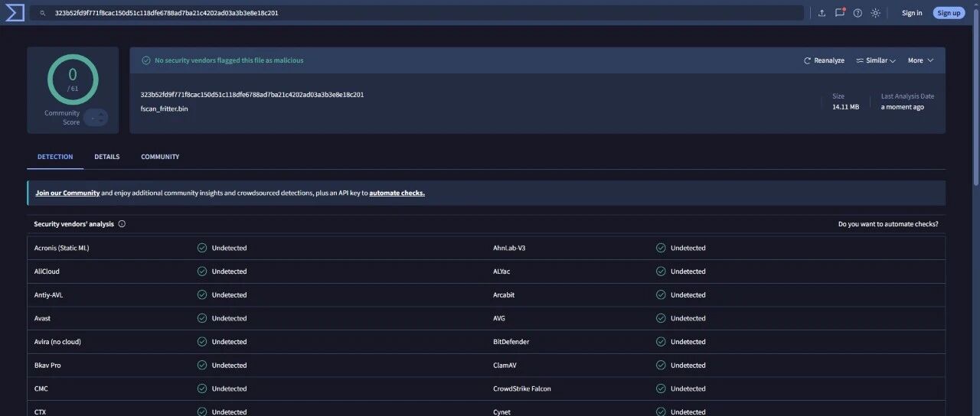
Task: Click the Undetected check icon for CMC
Action: [x=202, y=388]
